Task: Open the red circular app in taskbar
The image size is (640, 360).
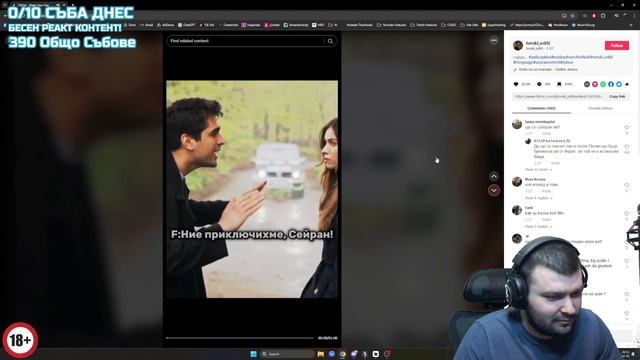Action: click(x=387, y=354)
